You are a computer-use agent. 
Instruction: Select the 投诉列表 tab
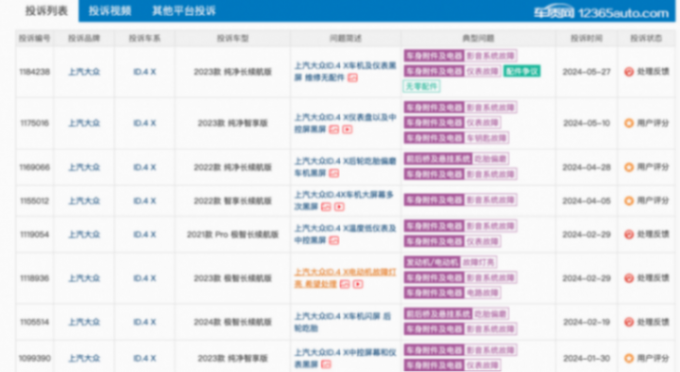(46, 11)
